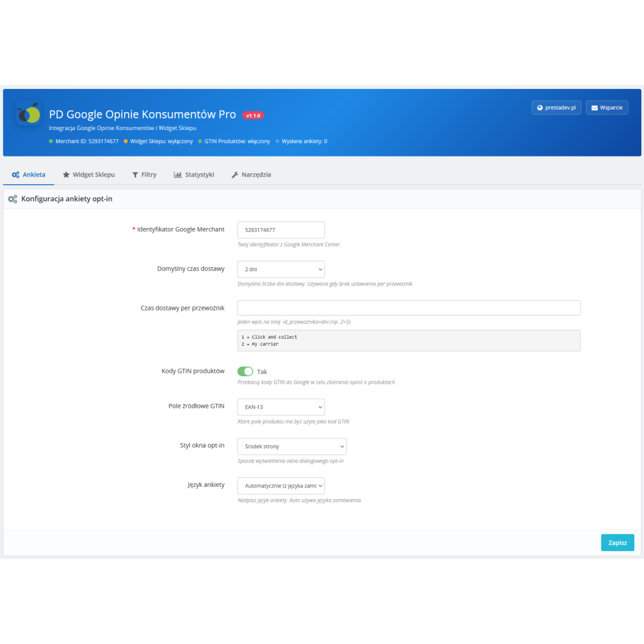
Task: Click the gears icon beside Konfiguracja ankiety
Action: click(x=13, y=199)
